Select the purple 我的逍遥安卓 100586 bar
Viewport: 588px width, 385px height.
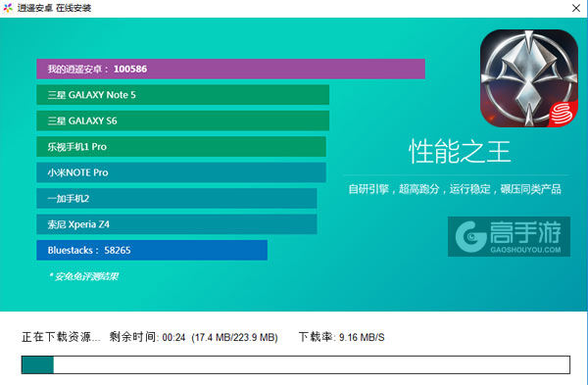point(230,69)
